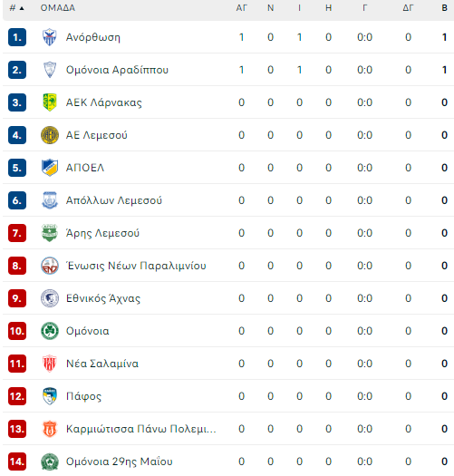Click the red position 13 badge
Viewport: 454px width, 476px height.
tap(17, 429)
